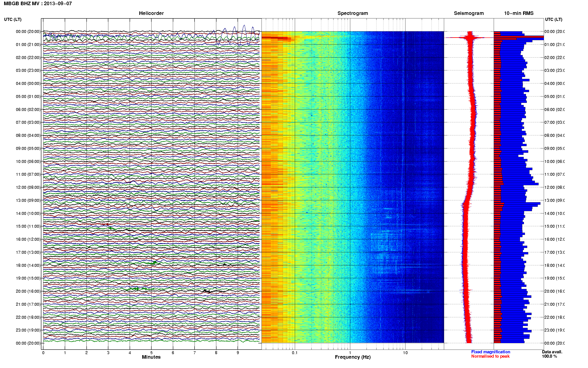Click the '2' tick on the helicorder Minutes axis
588x368 pixels.
click(87, 353)
